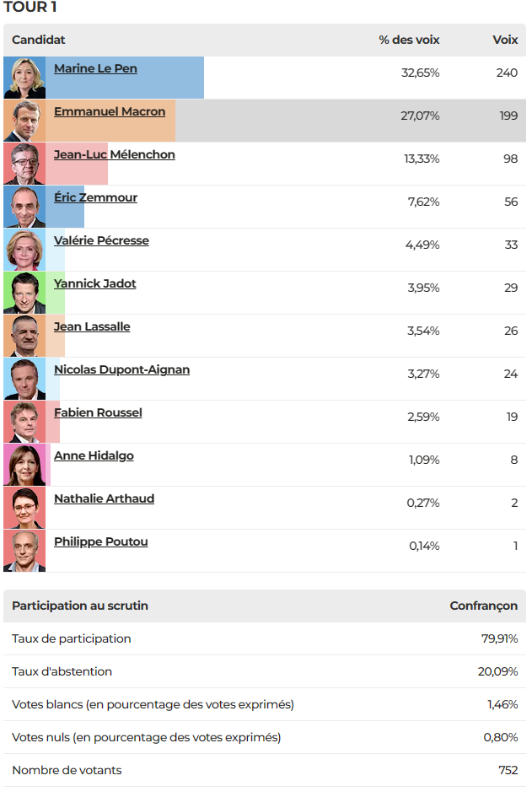This screenshot has height=797, width=532.
Task: Click the '% des voix' column header
Action: pyautogui.click(x=409, y=40)
